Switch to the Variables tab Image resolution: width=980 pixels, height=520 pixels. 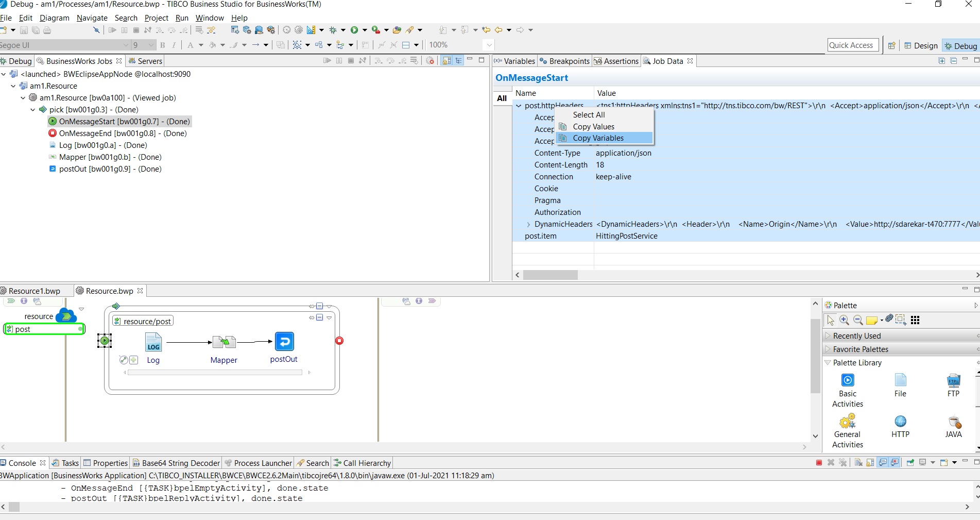514,61
